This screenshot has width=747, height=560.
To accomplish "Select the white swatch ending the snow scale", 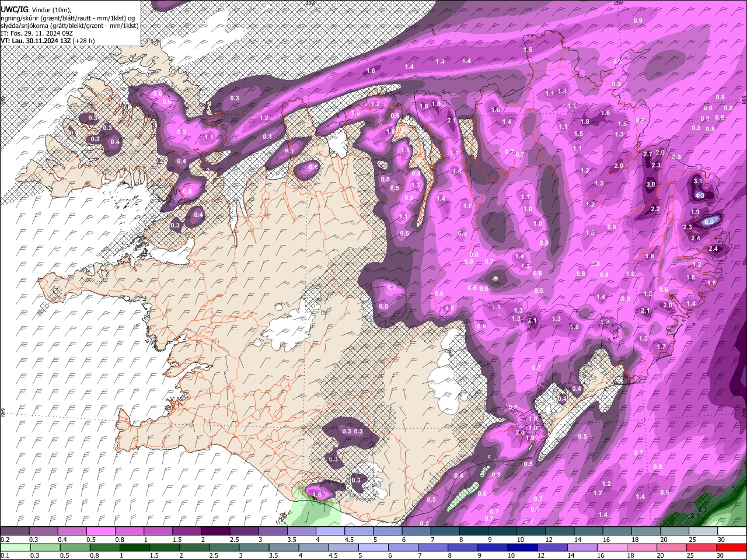I will [732, 531].
